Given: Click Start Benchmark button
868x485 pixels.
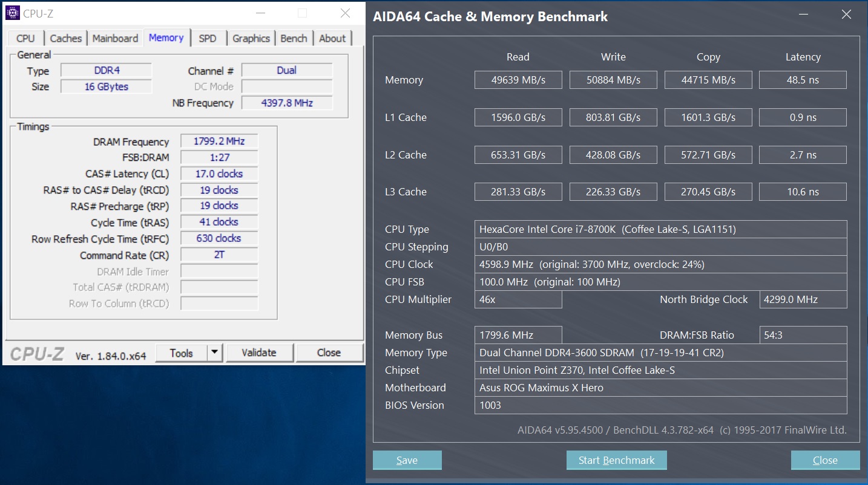Looking at the screenshot, I should tap(616, 460).
